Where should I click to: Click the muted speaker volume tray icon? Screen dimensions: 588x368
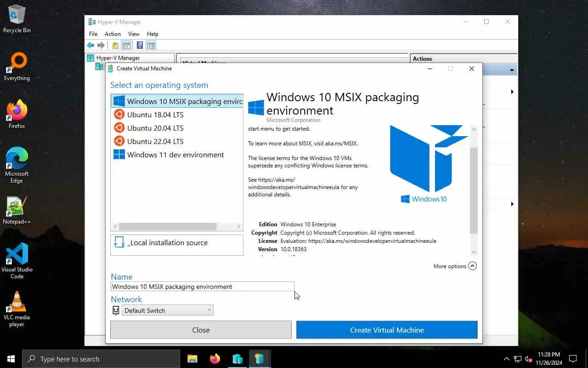point(529,359)
